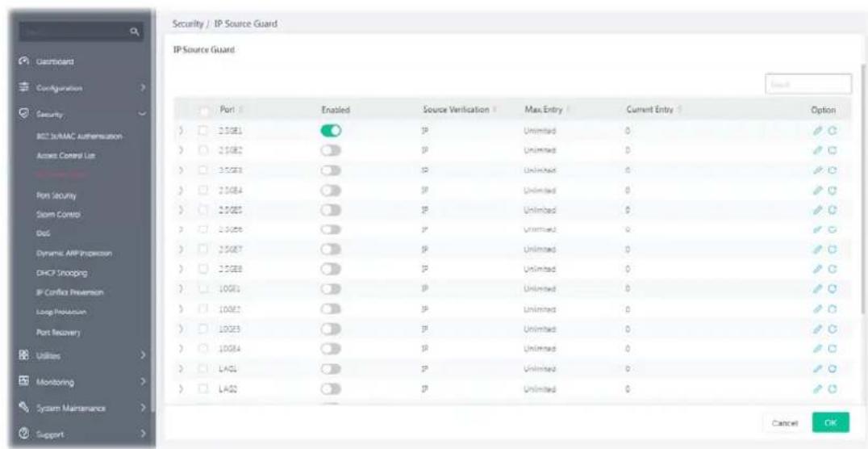Expand the 10GE2 row chevron

(x=182, y=308)
